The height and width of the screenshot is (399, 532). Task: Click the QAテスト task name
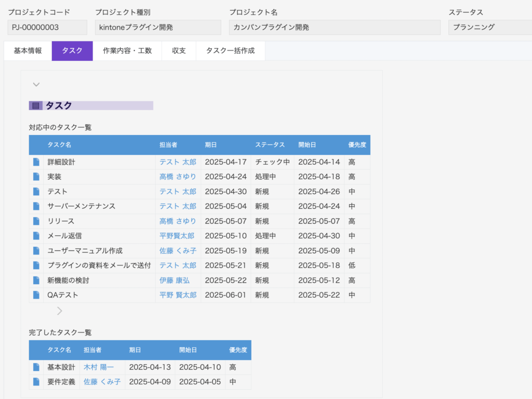point(63,295)
